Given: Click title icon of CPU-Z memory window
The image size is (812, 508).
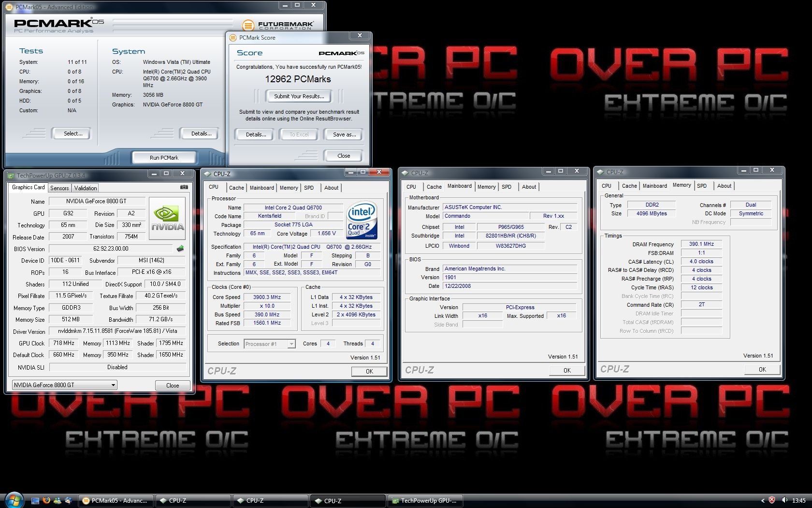Looking at the screenshot, I should pos(600,172).
